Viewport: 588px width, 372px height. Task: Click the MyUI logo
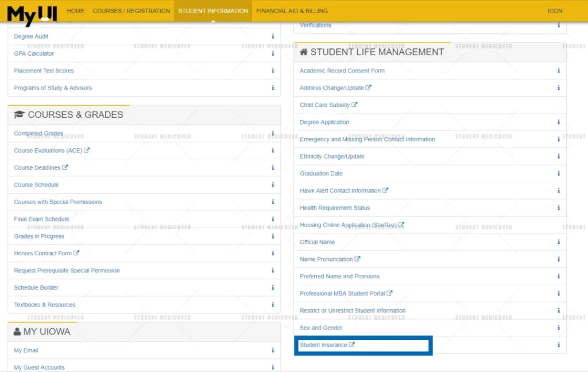(x=32, y=14)
